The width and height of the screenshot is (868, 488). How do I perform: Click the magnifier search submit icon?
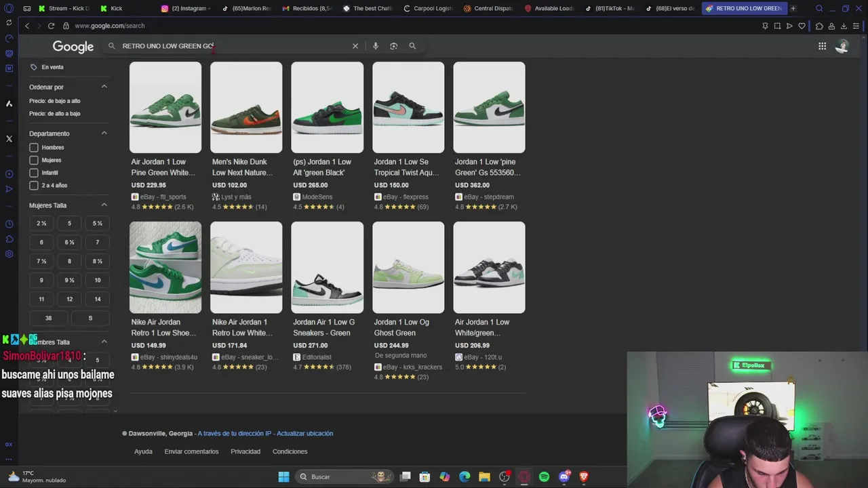coord(412,46)
